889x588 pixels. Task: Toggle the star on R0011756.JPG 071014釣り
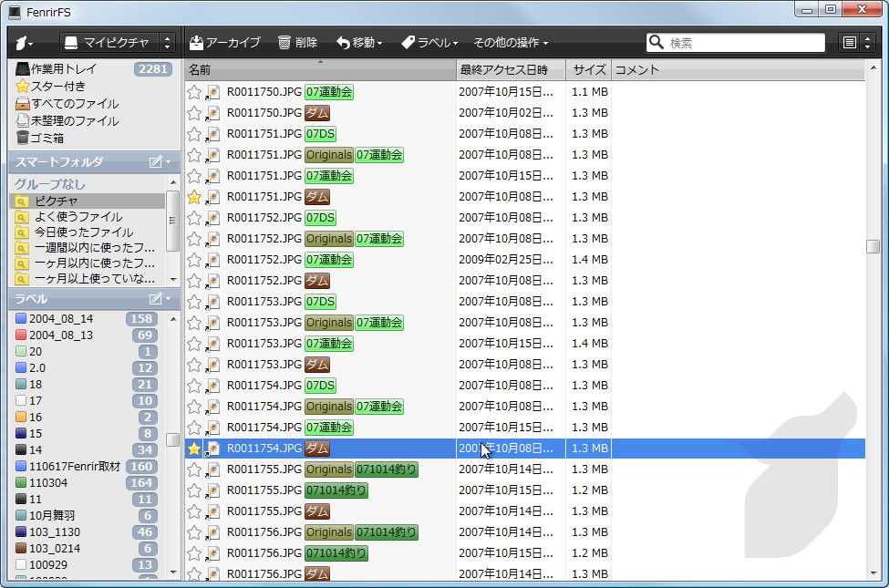pyautogui.click(x=194, y=552)
